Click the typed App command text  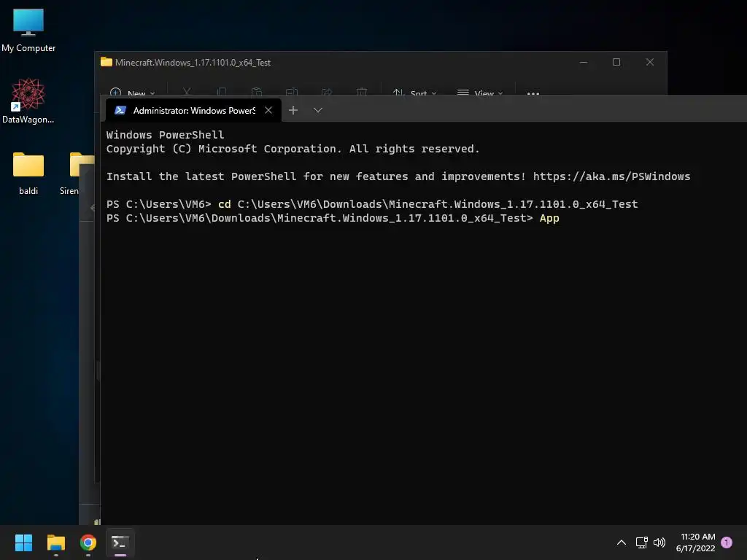549,218
